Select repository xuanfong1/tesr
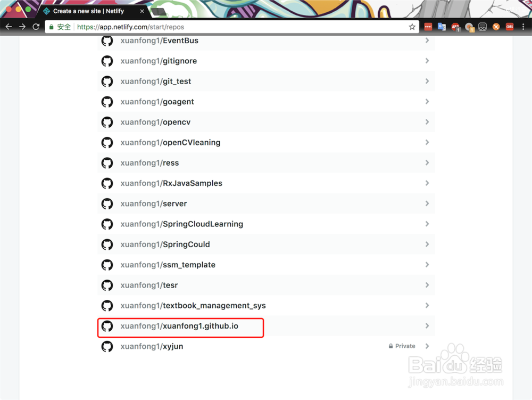 point(266,285)
